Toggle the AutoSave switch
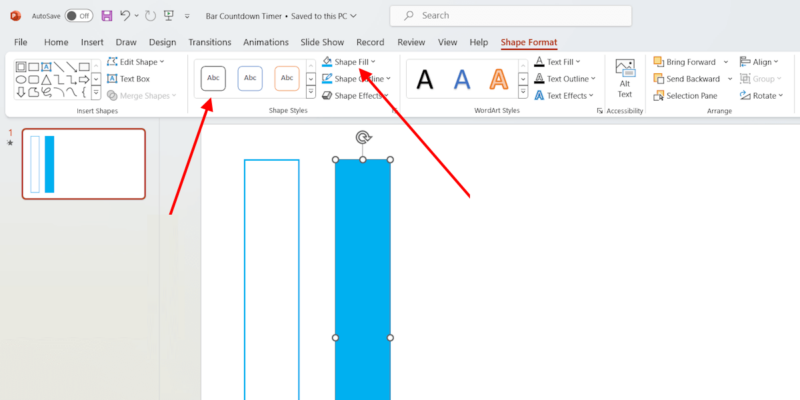Viewport: 800px width, 400px height. click(x=79, y=16)
